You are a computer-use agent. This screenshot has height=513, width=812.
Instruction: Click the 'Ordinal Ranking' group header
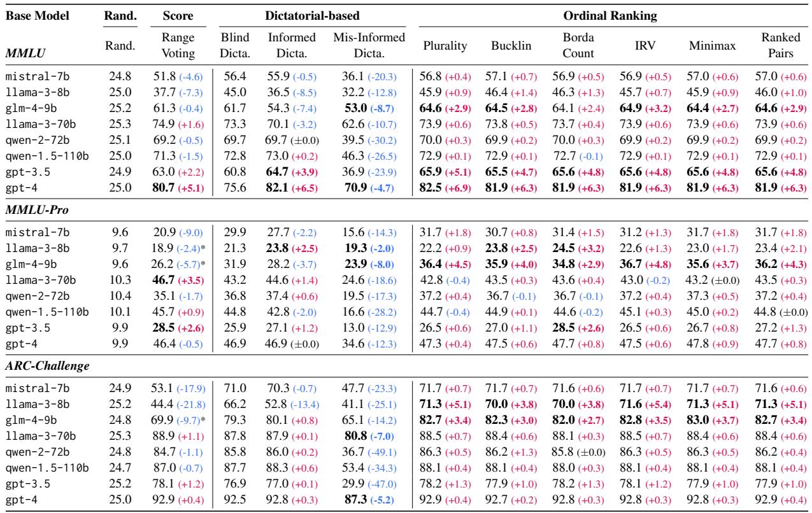click(611, 11)
